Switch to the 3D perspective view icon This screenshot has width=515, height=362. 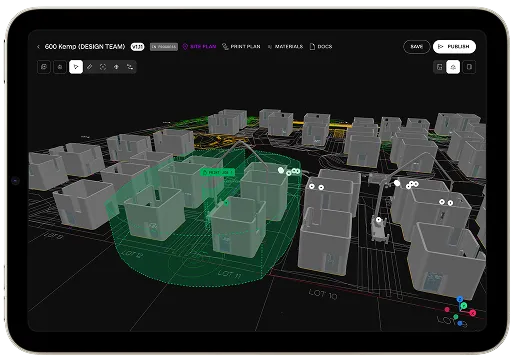pyautogui.click(x=453, y=67)
